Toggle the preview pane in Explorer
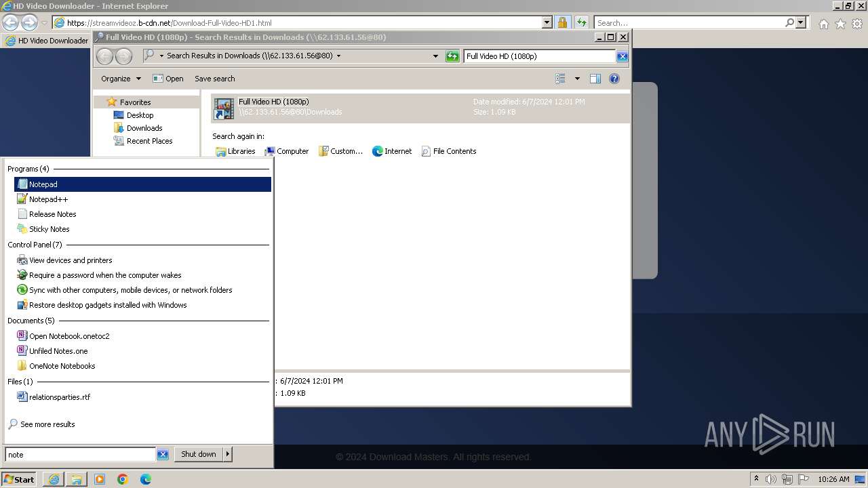This screenshot has height=488, width=868. click(595, 79)
